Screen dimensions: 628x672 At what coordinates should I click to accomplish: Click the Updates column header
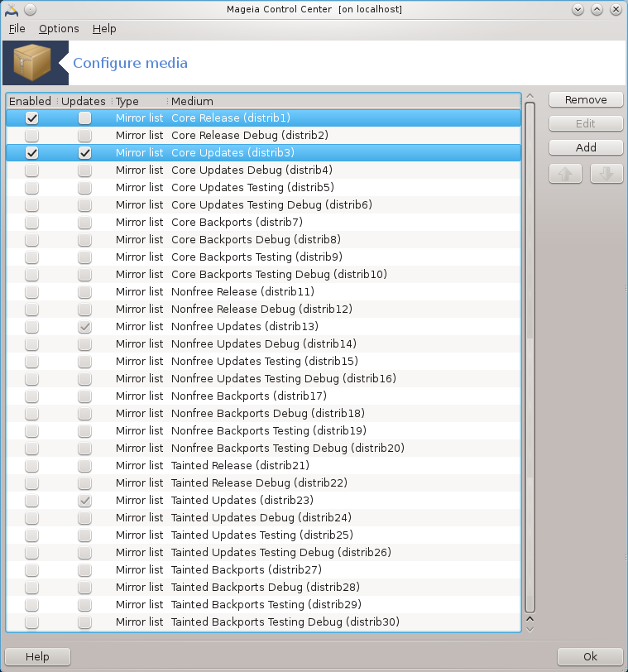83,101
